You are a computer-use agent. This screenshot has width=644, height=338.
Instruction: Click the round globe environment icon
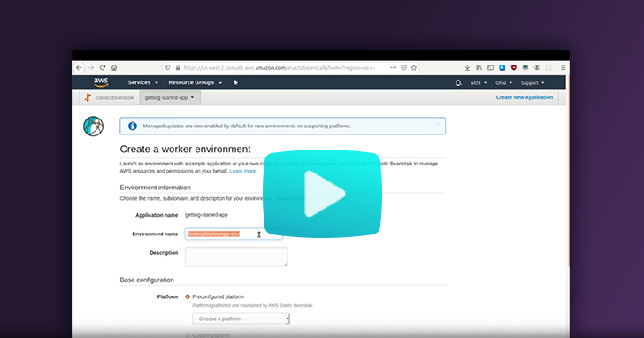[93, 126]
